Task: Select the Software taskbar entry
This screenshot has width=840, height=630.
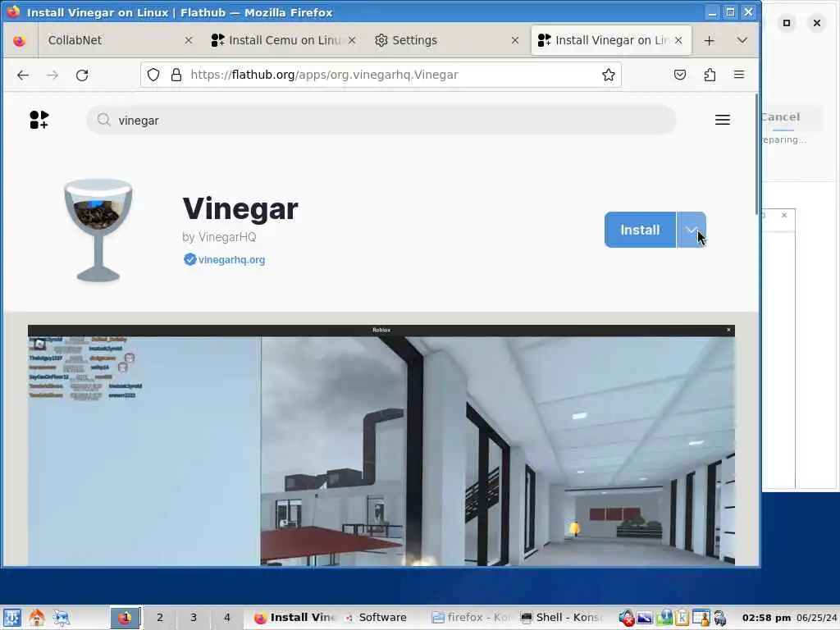Action: (382, 618)
